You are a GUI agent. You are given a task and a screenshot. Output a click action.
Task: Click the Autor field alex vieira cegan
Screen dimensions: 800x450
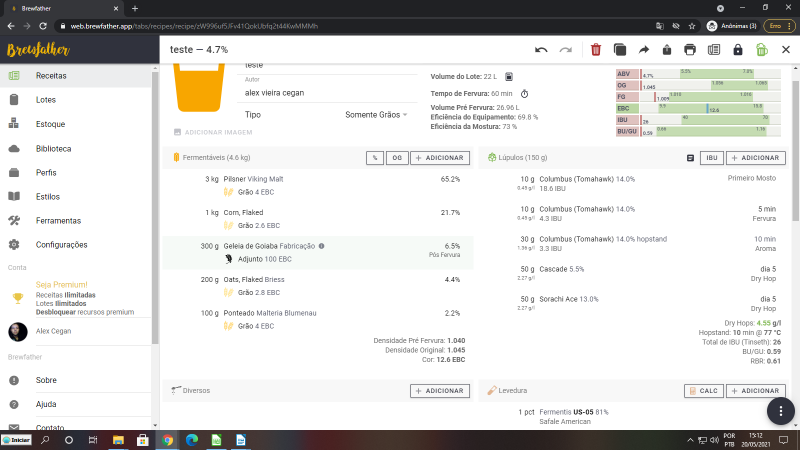point(328,93)
